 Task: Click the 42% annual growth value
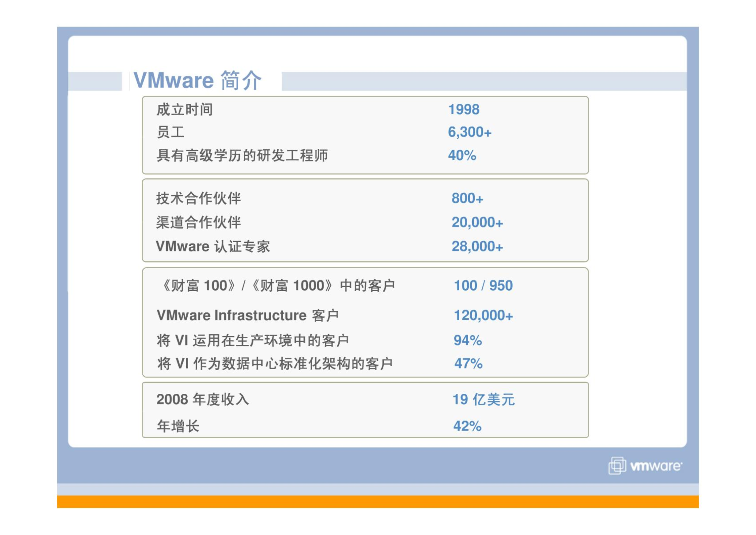coord(467,426)
